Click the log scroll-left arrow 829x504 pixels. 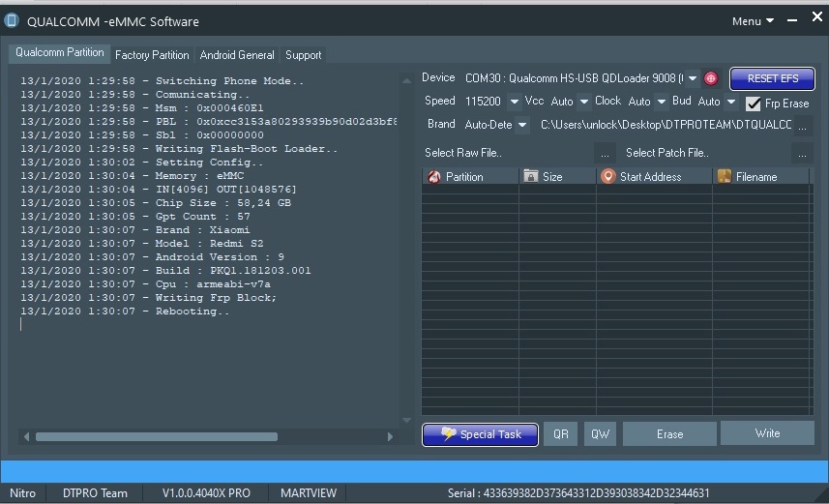(26, 437)
